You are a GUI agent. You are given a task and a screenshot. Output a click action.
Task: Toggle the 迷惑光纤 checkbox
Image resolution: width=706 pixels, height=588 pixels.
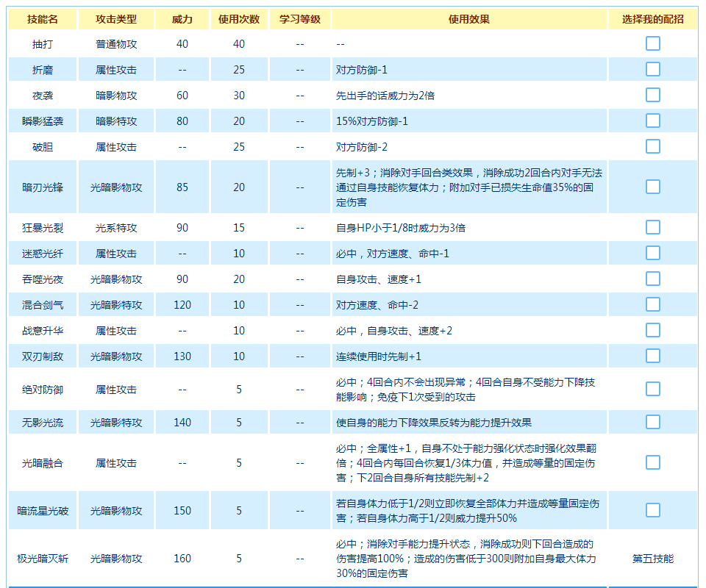(652, 253)
